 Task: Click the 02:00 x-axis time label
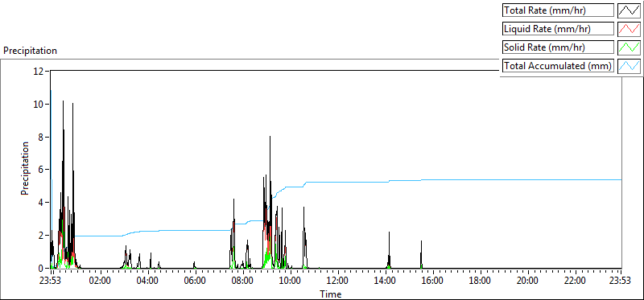tap(100, 282)
